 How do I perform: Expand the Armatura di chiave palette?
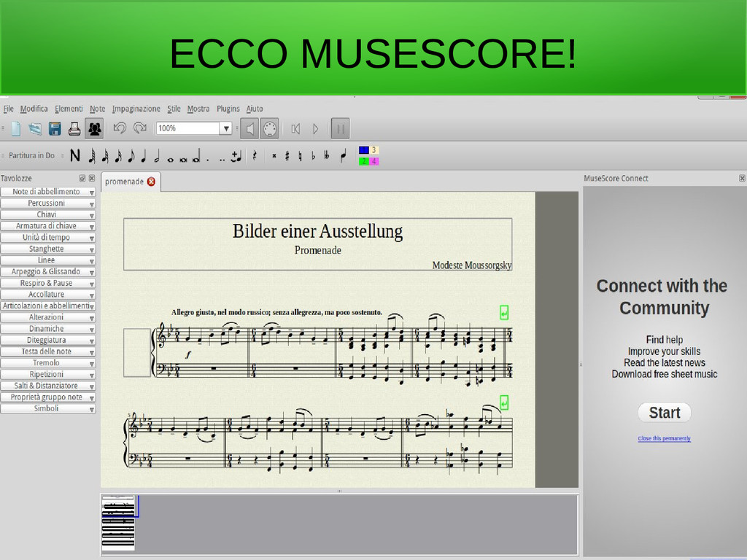pos(47,226)
